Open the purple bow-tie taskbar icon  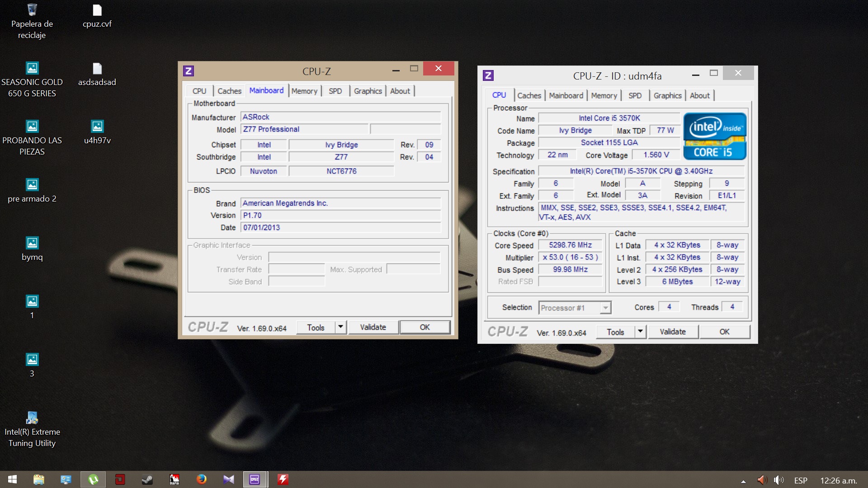pos(228,479)
